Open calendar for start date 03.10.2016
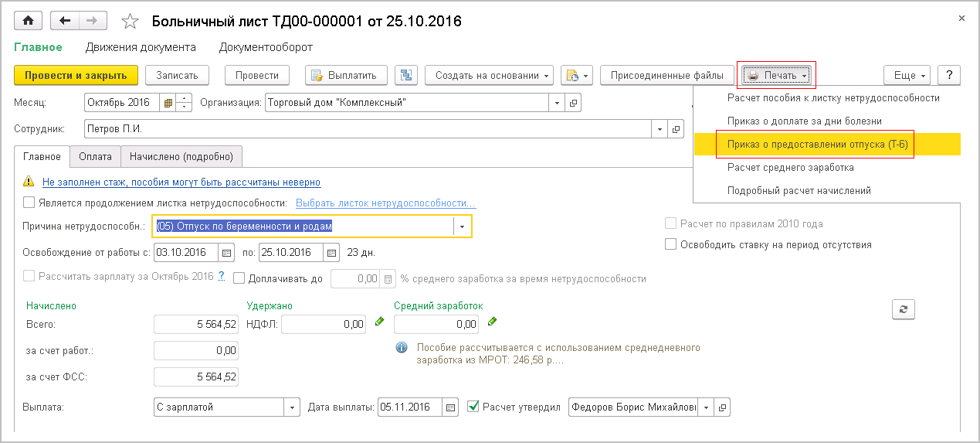Image resolution: width=980 pixels, height=443 pixels. [227, 252]
